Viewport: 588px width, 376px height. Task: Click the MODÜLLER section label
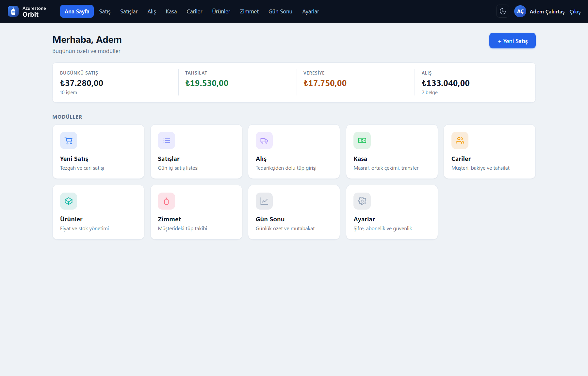pyautogui.click(x=67, y=117)
